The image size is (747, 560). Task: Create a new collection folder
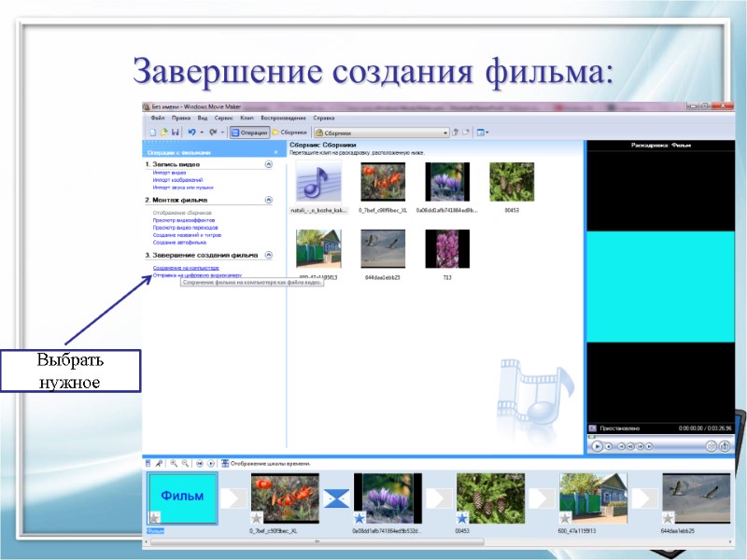[x=466, y=133]
